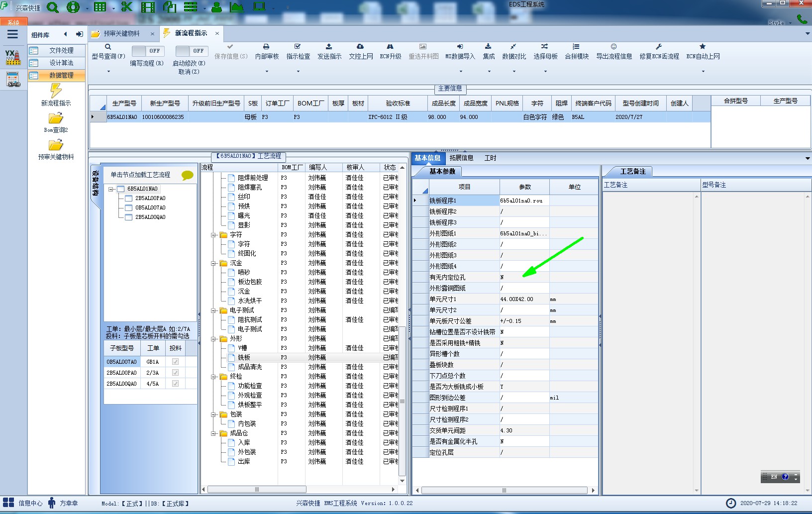Collapse the 沉金 process folder
This screenshot has width=812, height=514.
point(213,263)
